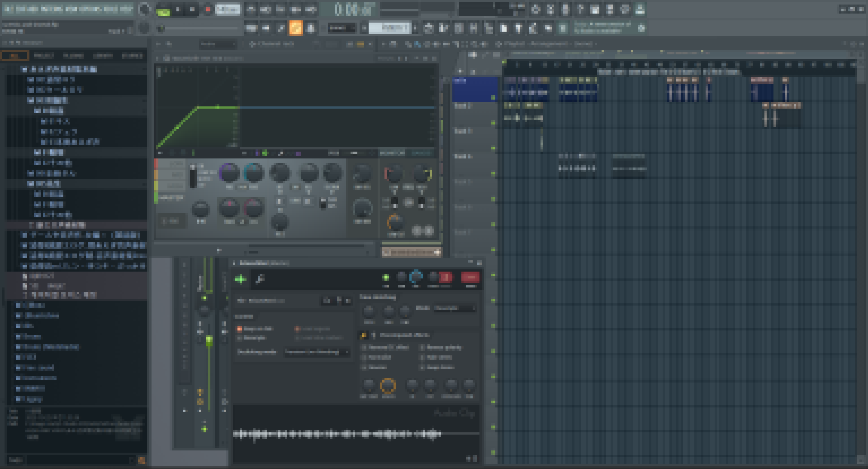Open the mixer view shortcut icon
The height and width of the screenshot is (469, 868).
[x=474, y=28]
